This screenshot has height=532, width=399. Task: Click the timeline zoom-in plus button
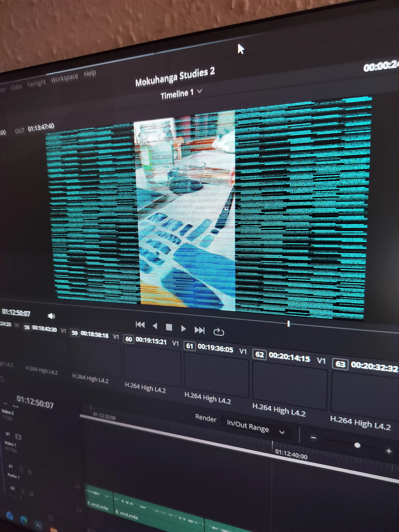(389, 451)
